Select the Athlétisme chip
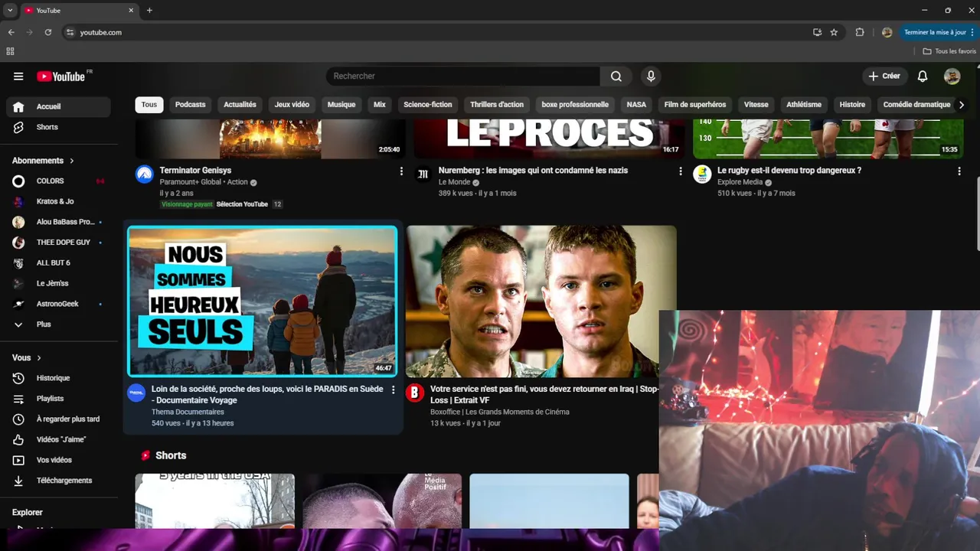This screenshot has width=980, height=551. (804, 105)
